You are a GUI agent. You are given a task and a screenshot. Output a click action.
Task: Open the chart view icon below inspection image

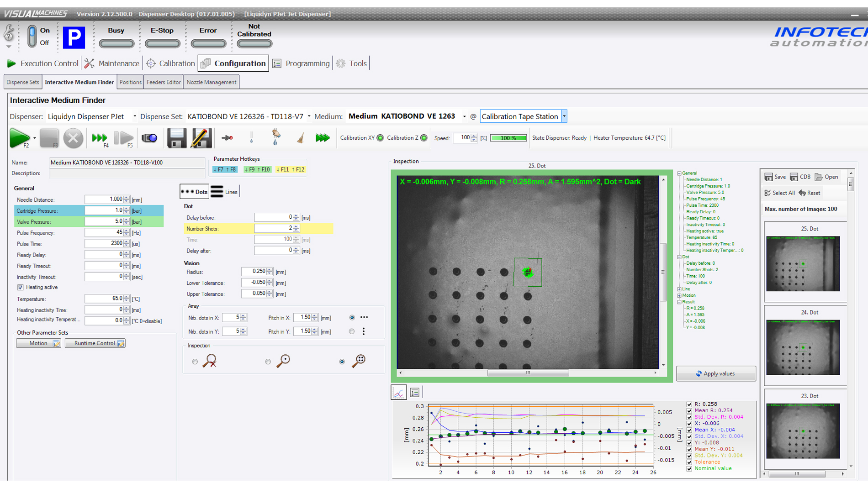[x=399, y=392]
